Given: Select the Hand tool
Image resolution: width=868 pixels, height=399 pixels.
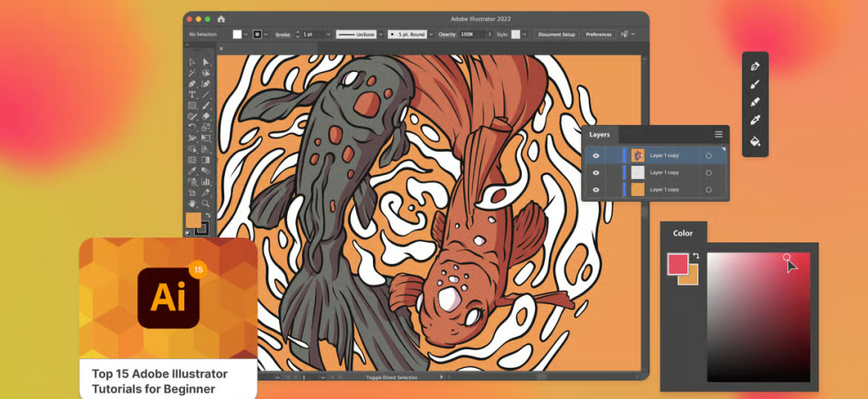Looking at the screenshot, I should pos(192,203).
